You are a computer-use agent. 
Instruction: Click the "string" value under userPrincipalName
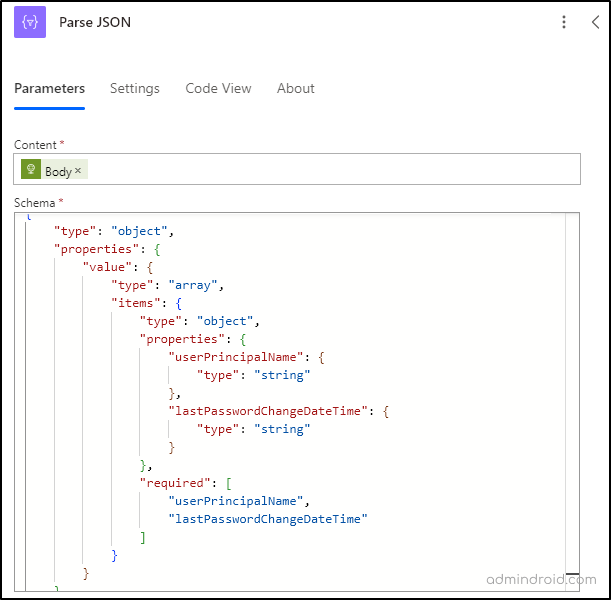tap(282, 375)
